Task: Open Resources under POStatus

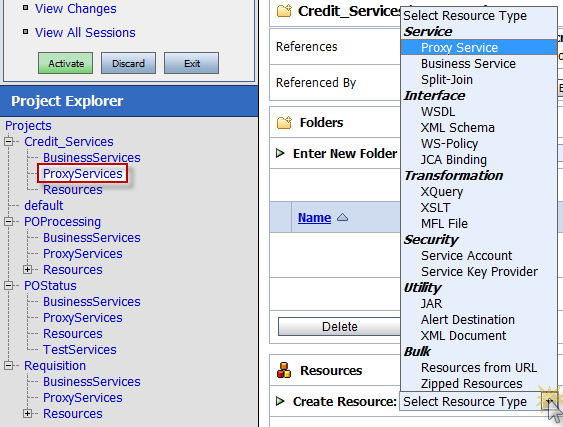Action: [73, 334]
